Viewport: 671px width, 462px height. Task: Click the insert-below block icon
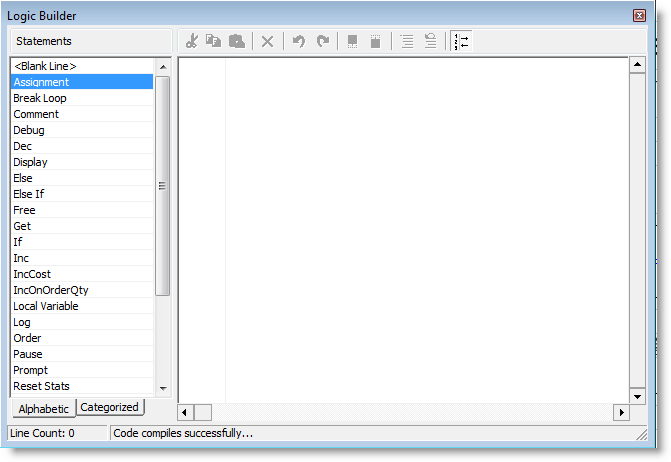click(x=352, y=41)
